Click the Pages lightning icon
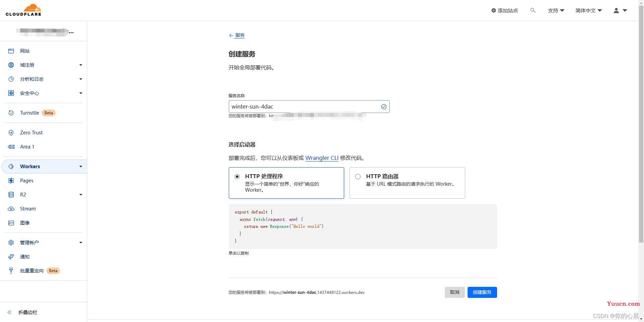Screen dimensions: 644x322 [x=11, y=181]
